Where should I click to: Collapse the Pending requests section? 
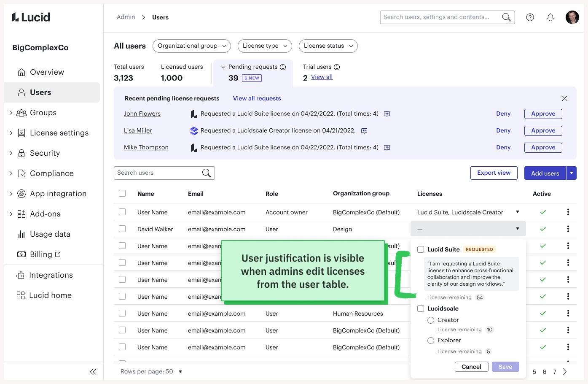223,67
